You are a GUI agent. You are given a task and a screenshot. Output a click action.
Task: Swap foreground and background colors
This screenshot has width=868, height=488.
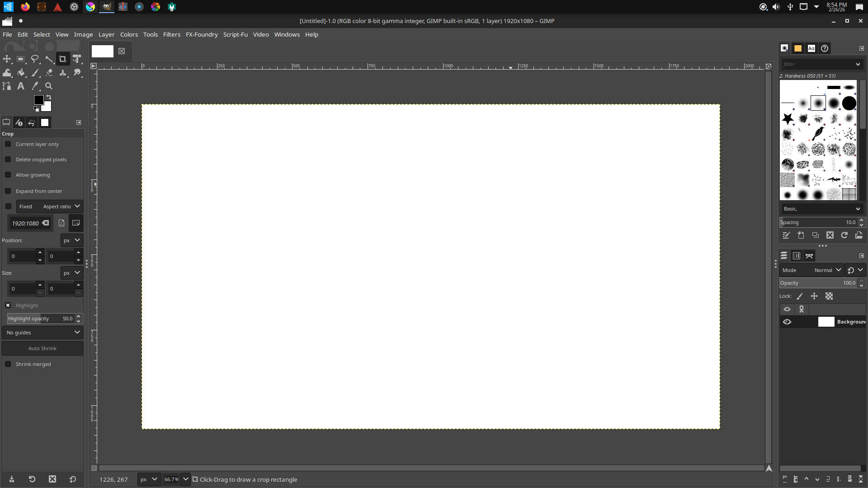(49, 97)
